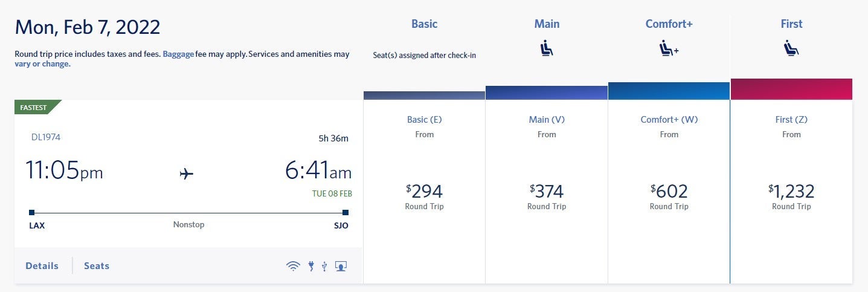Open the Baggage fee link
This screenshot has height=292, width=868.
(x=178, y=54)
